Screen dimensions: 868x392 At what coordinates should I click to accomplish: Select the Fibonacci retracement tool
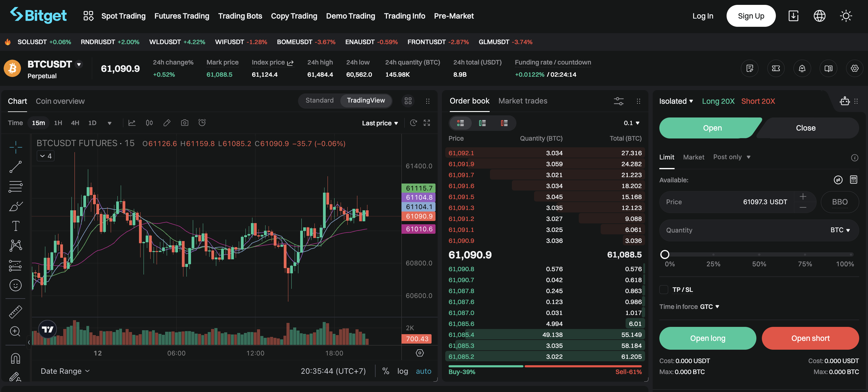point(16,186)
